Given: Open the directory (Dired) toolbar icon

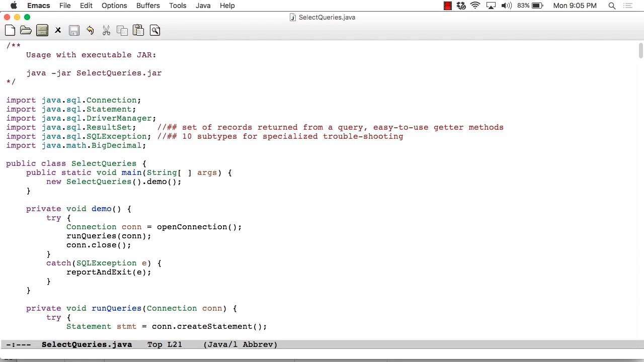Looking at the screenshot, I should click(42, 31).
